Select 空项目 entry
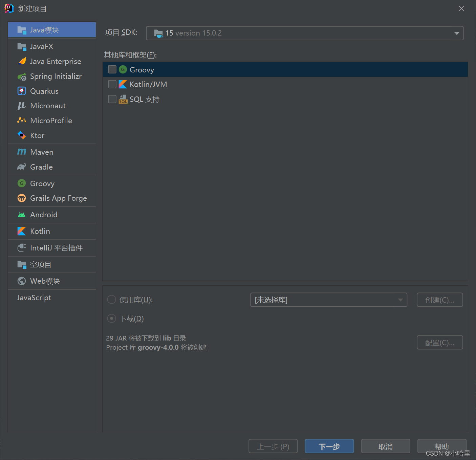Image resolution: width=476 pixels, height=460 pixels. click(52, 264)
